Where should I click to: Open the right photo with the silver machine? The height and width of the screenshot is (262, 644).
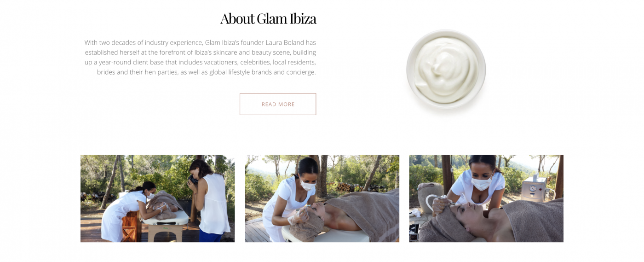tap(486, 198)
